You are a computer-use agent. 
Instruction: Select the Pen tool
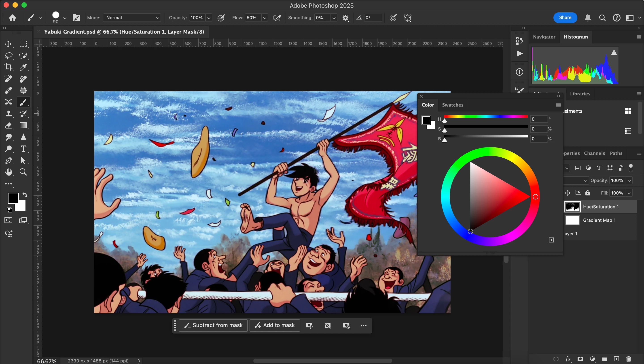pos(8,161)
